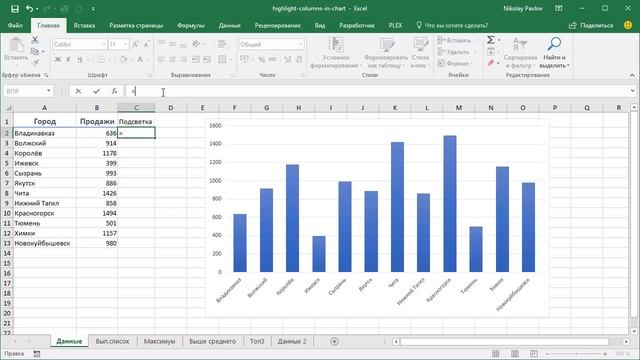Open the font name Calibri dropdown

104,44
